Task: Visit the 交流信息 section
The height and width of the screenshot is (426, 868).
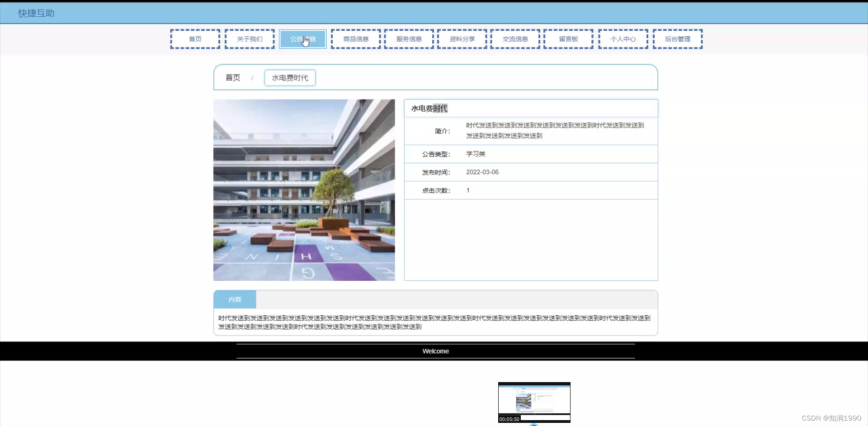Action: (x=514, y=39)
